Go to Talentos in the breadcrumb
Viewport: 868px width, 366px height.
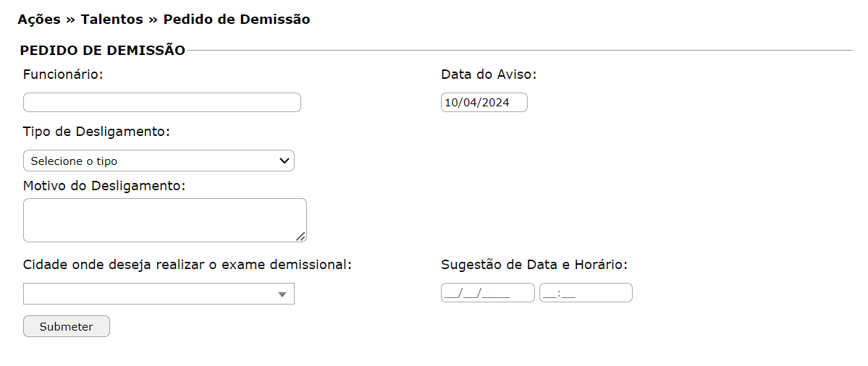(111, 20)
